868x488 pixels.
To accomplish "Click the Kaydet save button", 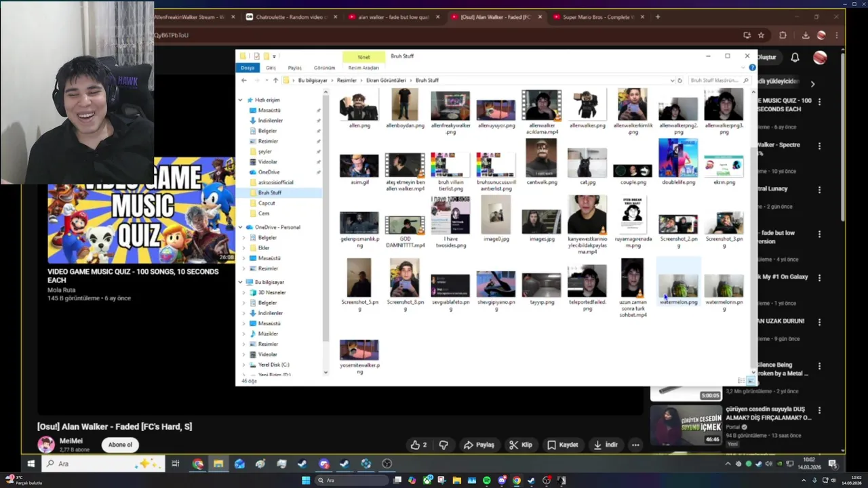I will (x=563, y=445).
